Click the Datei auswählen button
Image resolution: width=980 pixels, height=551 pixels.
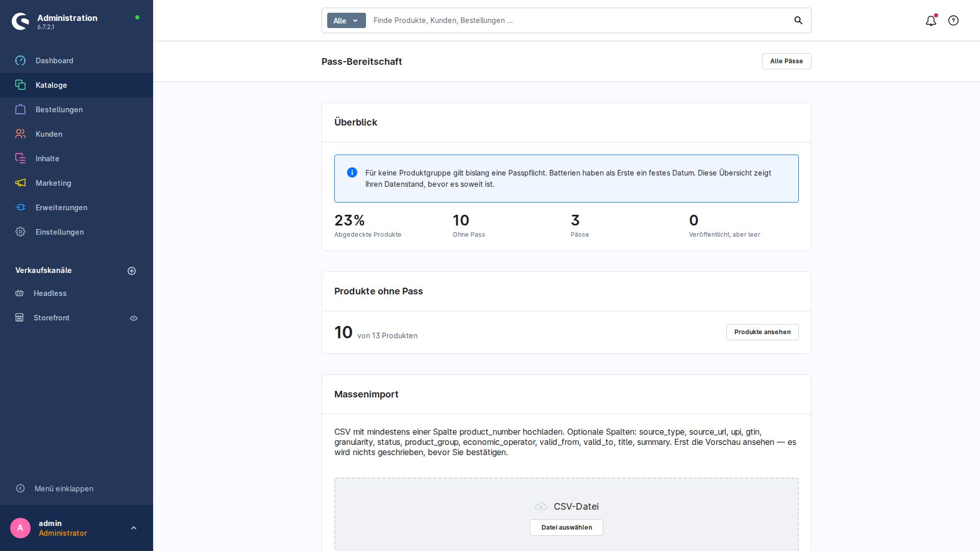point(567,528)
